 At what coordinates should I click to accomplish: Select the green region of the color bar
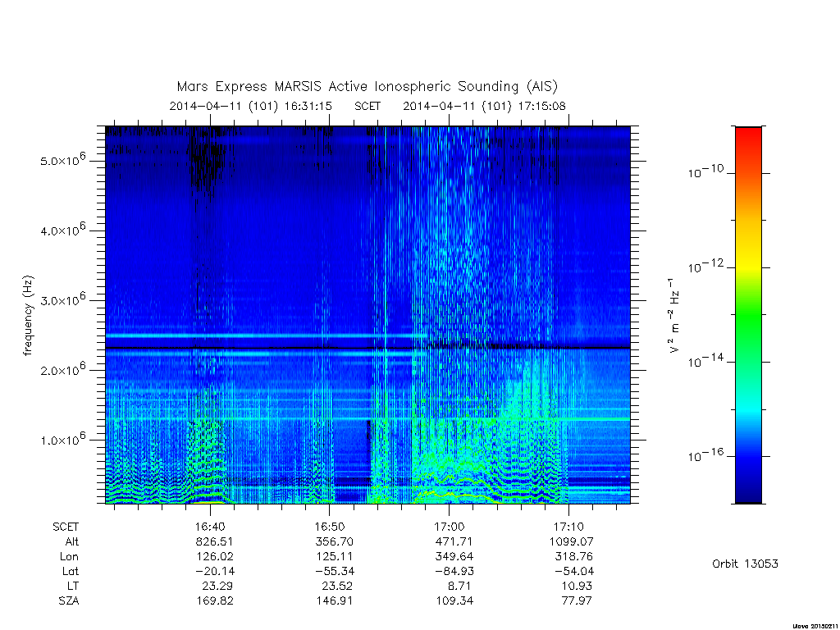pyautogui.click(x=748, y=316)
